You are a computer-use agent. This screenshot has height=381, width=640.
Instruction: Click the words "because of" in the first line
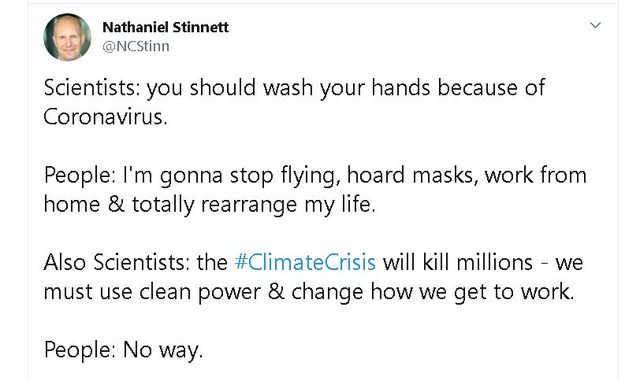point(491,88)
